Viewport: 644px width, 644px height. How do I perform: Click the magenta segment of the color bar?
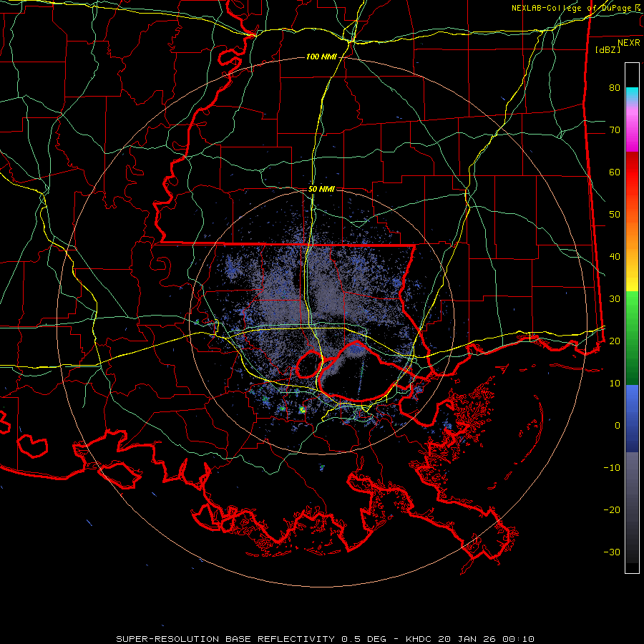click(x=632, y=128)
